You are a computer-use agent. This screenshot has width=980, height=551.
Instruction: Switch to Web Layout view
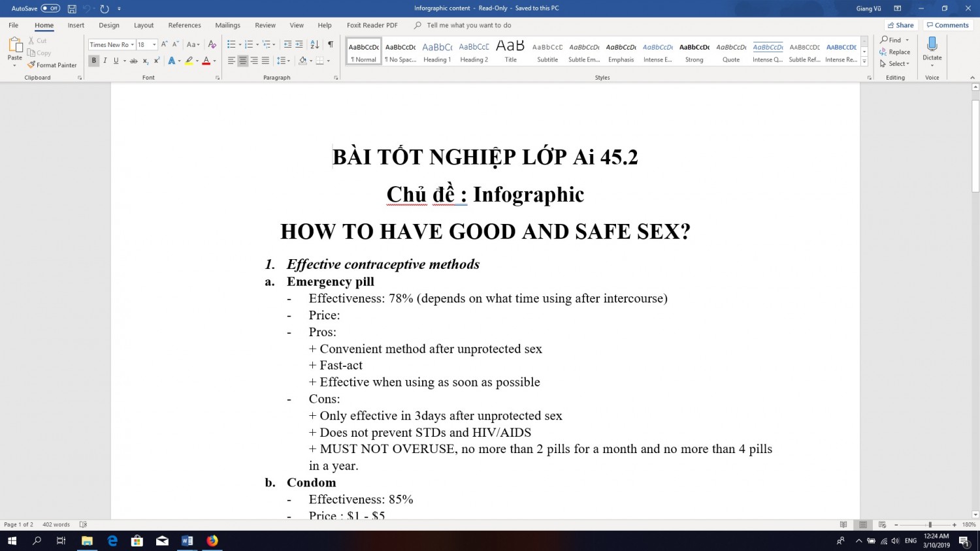[x=882, y=524]
